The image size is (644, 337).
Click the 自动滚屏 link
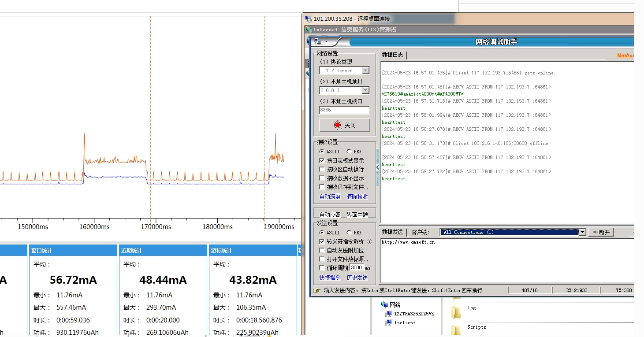[330, 196]
